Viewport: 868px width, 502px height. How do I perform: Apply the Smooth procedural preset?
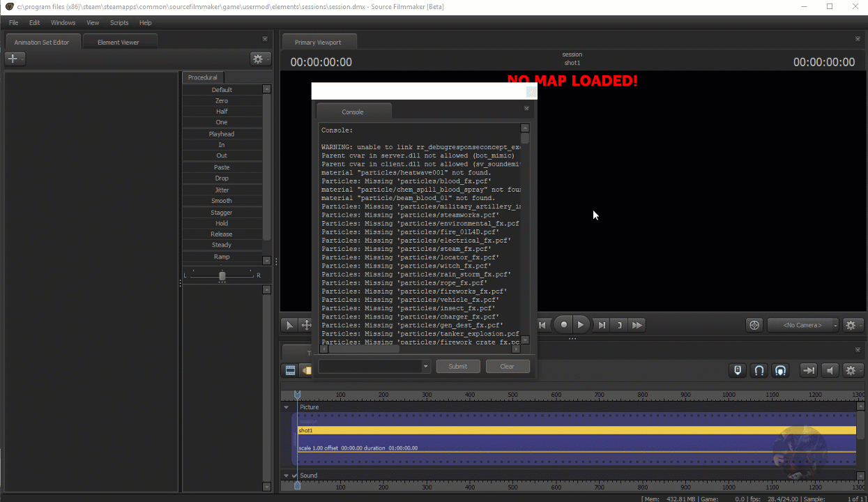point(222,201)
